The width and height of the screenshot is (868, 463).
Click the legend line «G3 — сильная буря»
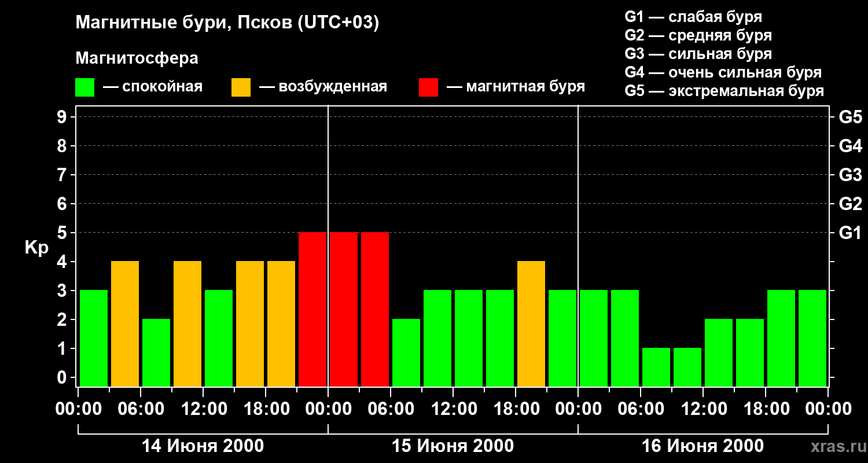tap(698, 54)
